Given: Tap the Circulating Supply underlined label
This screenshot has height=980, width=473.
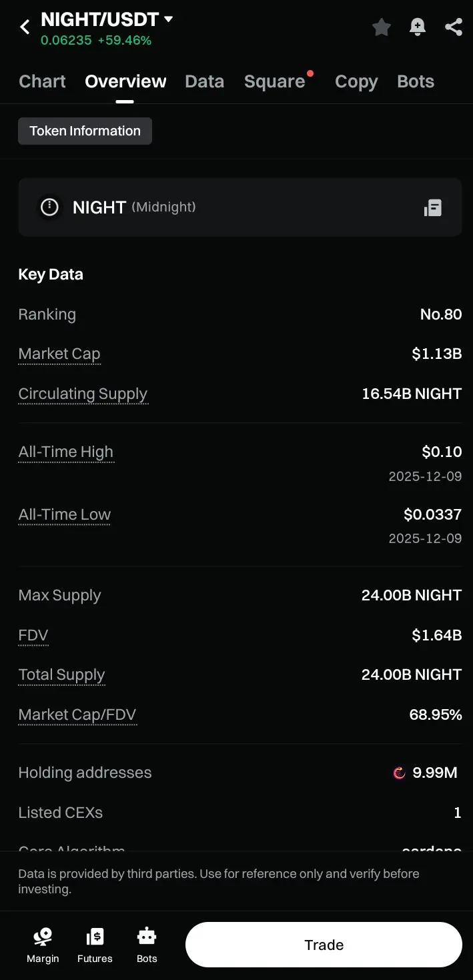Looking at the screenshot, I should [x=83, y=394].
